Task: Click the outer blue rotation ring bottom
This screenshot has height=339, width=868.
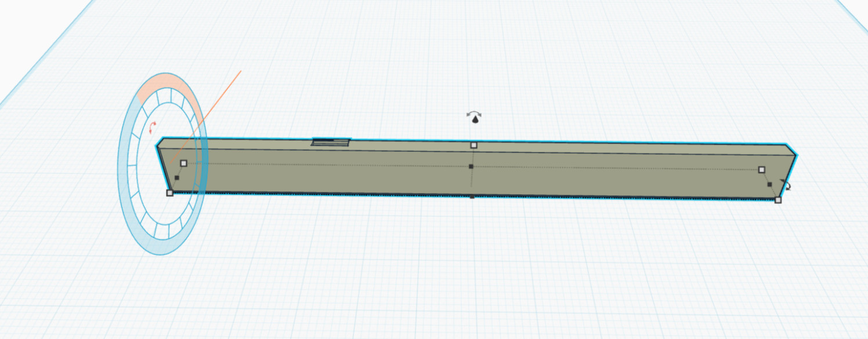Action: (161, 249)
